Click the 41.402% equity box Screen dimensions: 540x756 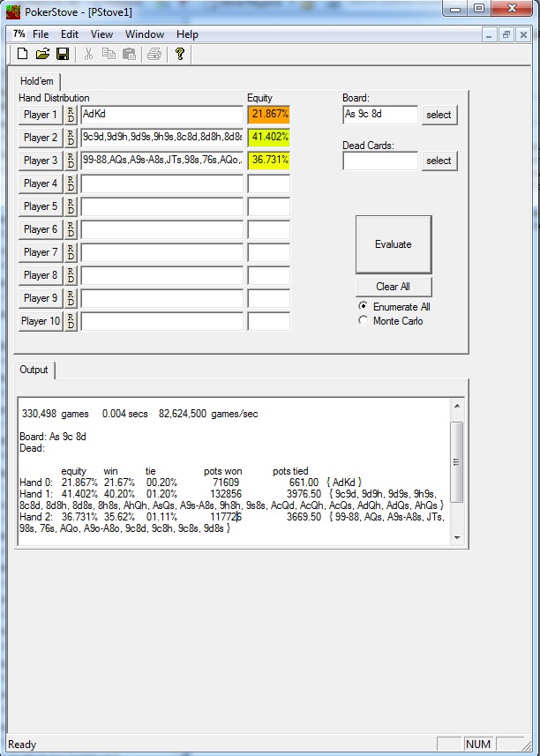269,138
